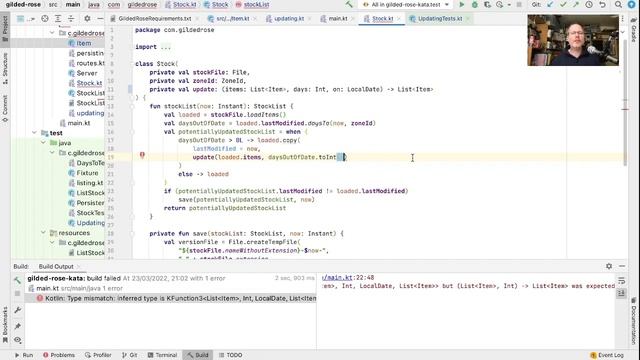Click the presenter webcam thumbnail
640x360 pixels.
click(x=573, y=40)
